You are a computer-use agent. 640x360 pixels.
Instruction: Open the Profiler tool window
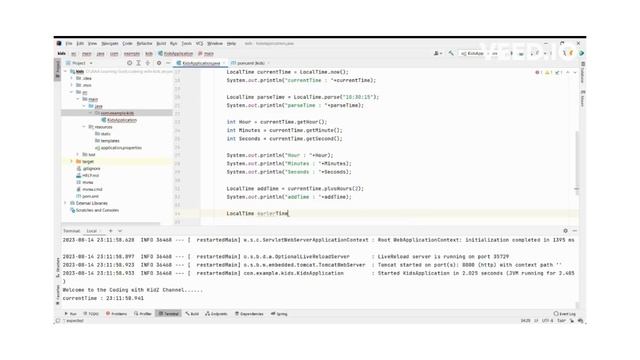point(143,314)
